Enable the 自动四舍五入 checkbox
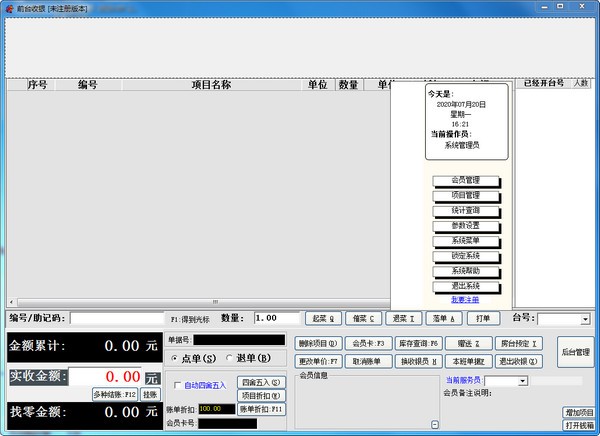The height and width of the screenshot is (436, 600). 177,385
